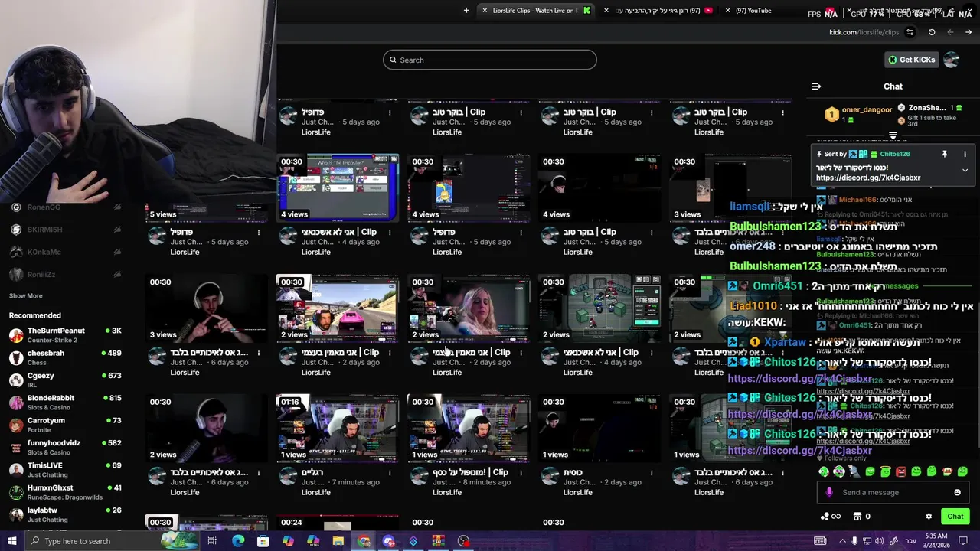The width and height of the screenshot is (980, 551).
Task: Open Cgeezy IRL channel
Action: [65, 380]
